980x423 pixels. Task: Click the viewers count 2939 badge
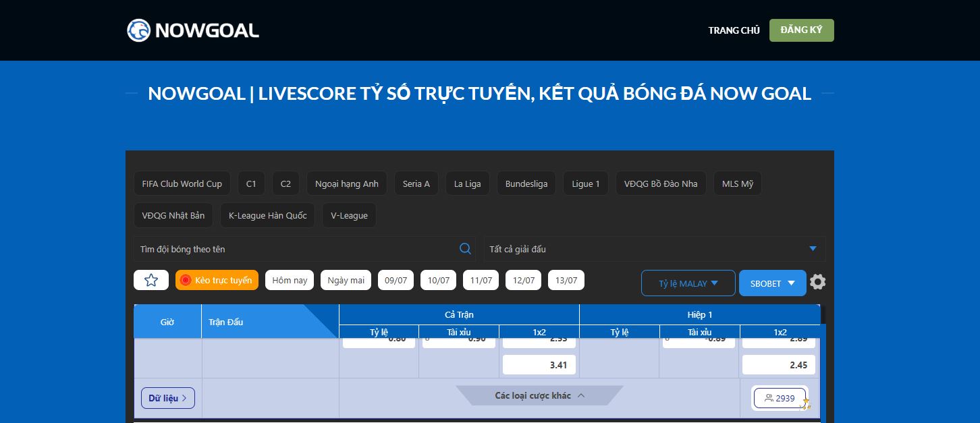pos(780,398)
